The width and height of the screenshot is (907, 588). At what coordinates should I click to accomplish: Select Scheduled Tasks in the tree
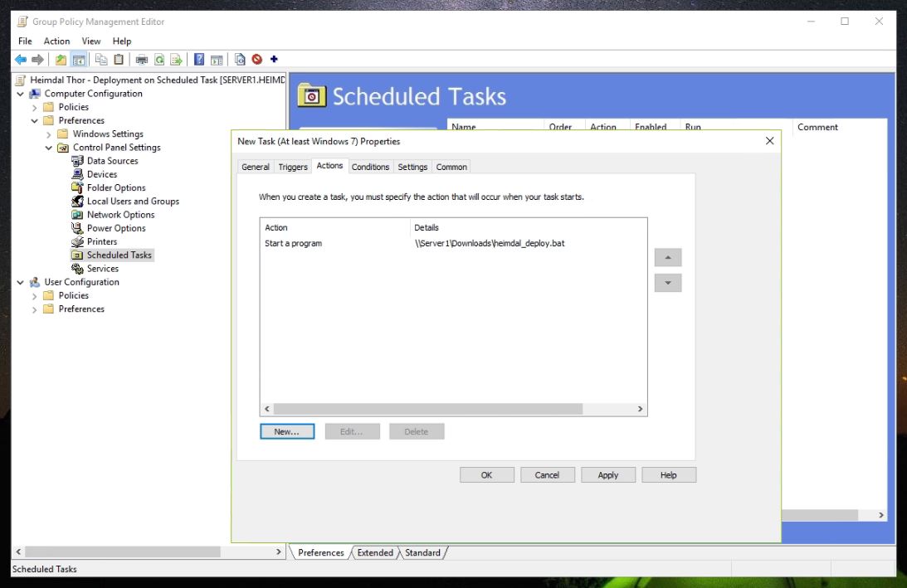(119, 255)
